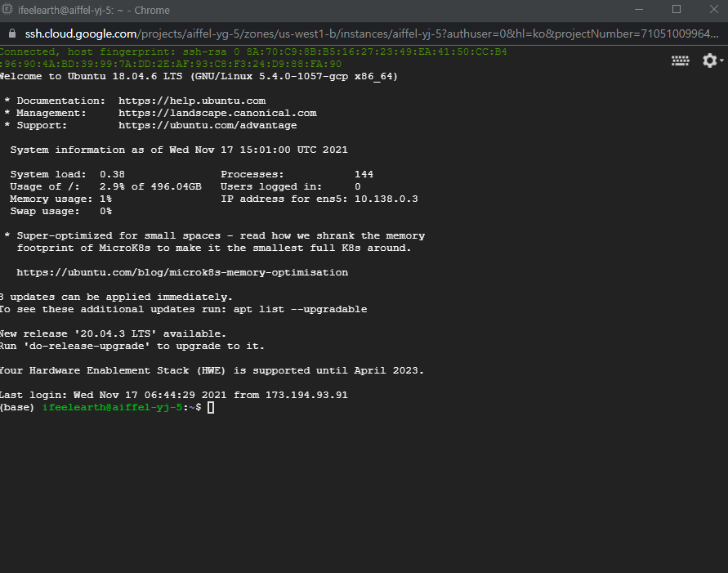The height and width of the screenshot is (573, 728).
Task: Click the green ifeelearth@aiffel-yj-5 prompt text
Action: coord(113,407)
